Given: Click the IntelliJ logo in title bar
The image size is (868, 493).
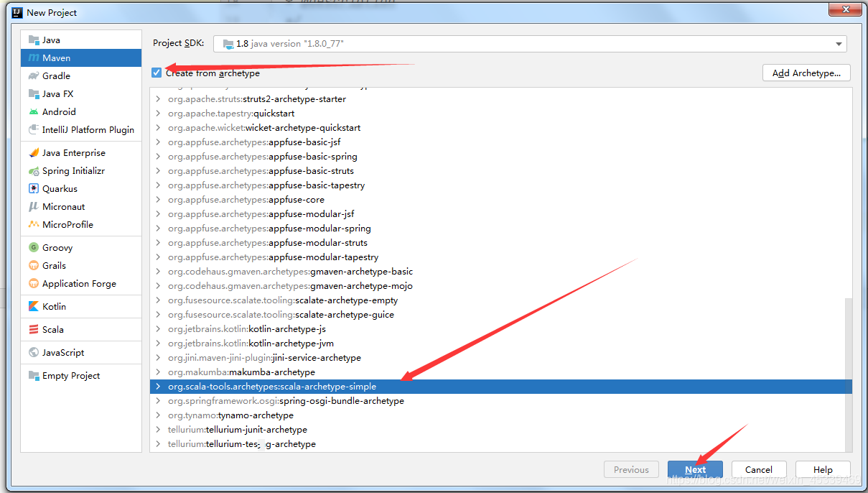Looking at the screenshot, I should click(x=17, y=12).
